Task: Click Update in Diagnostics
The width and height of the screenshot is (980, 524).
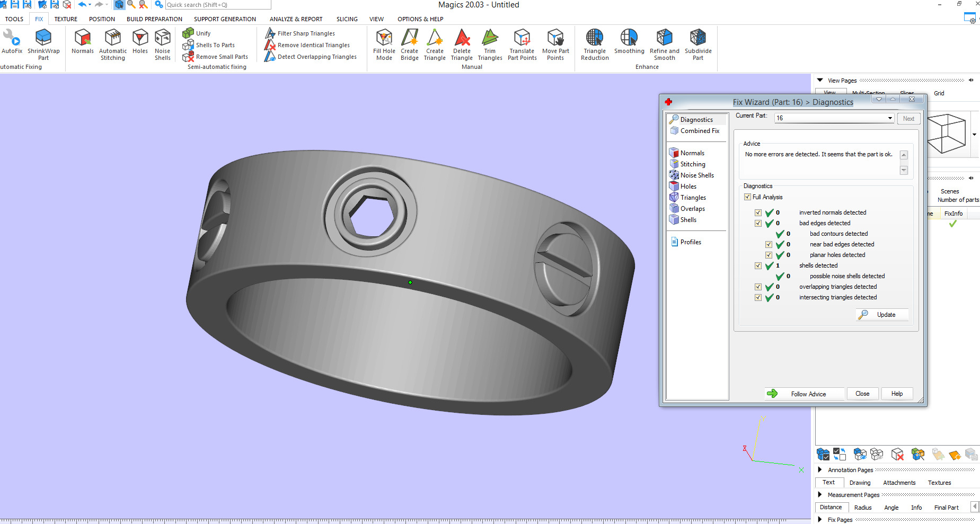Action: tap(882, 315)
